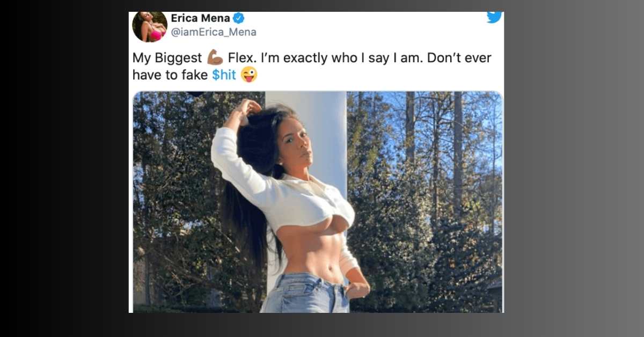Click the text "have to fake"
This screenshot has height=337, width=644.
coord(170,75)
